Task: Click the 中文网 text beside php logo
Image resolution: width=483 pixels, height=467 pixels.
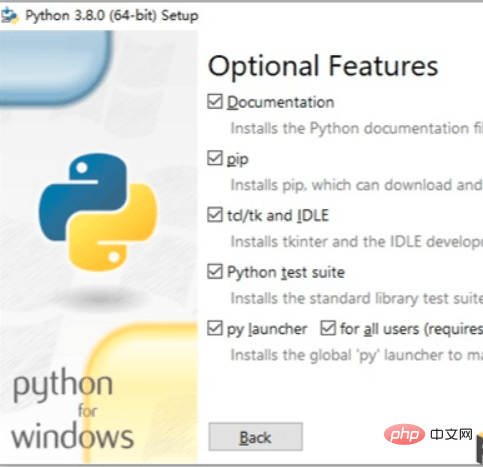Action: [451, 435]
